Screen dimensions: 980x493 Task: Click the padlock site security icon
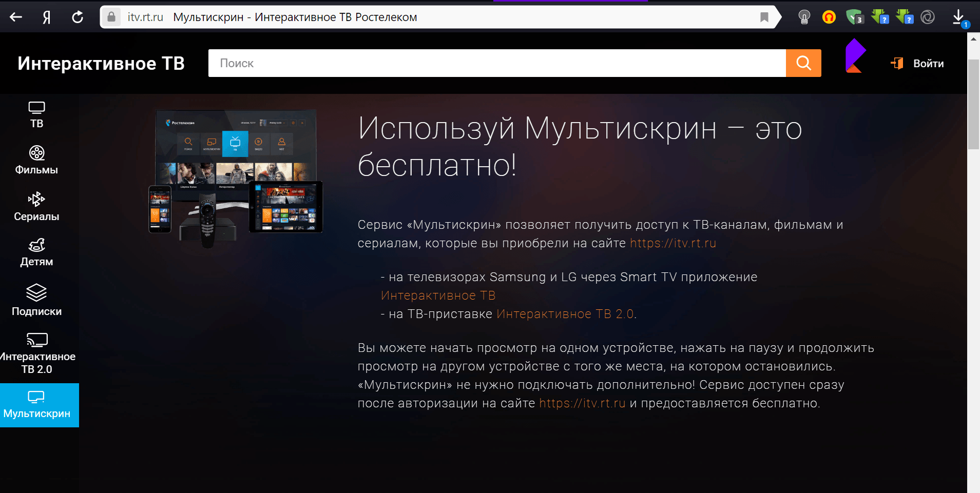click(x=111, y=17)
